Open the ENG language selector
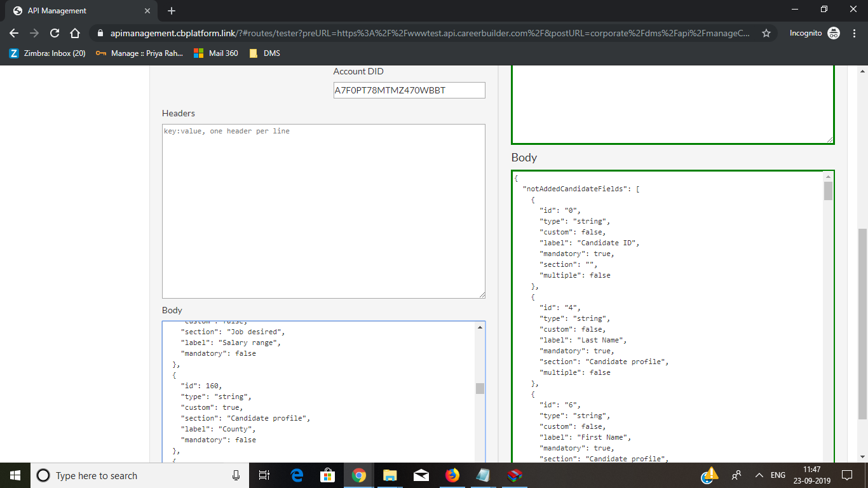 click(x=778, y=475)
